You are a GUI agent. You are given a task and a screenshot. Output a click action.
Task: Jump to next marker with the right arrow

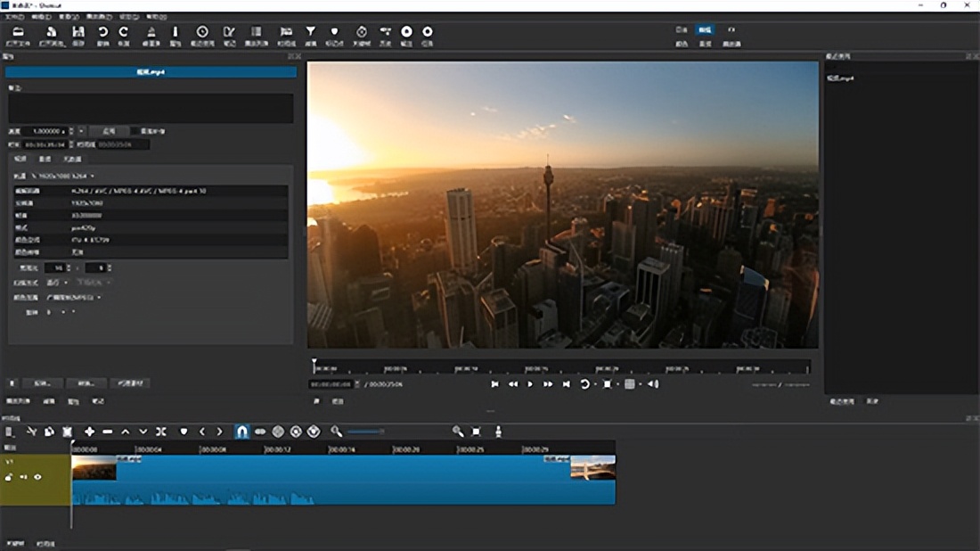pos(219,432)
